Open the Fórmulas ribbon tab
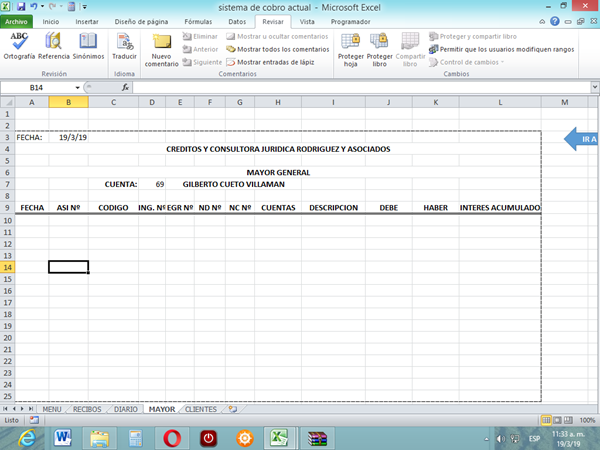Viewport: 600px width, 450px height. [190, 20]
